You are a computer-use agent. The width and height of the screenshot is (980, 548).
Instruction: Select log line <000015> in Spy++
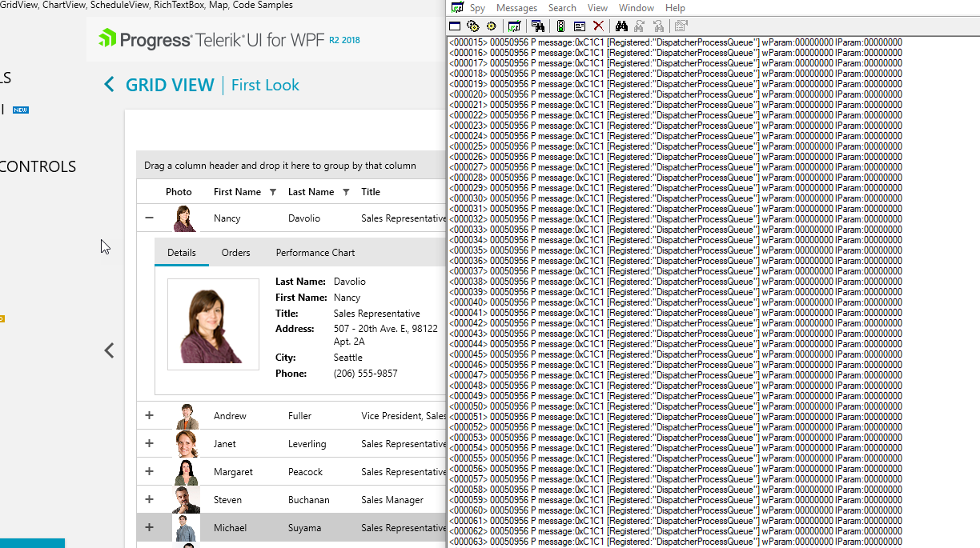point(676,42)
